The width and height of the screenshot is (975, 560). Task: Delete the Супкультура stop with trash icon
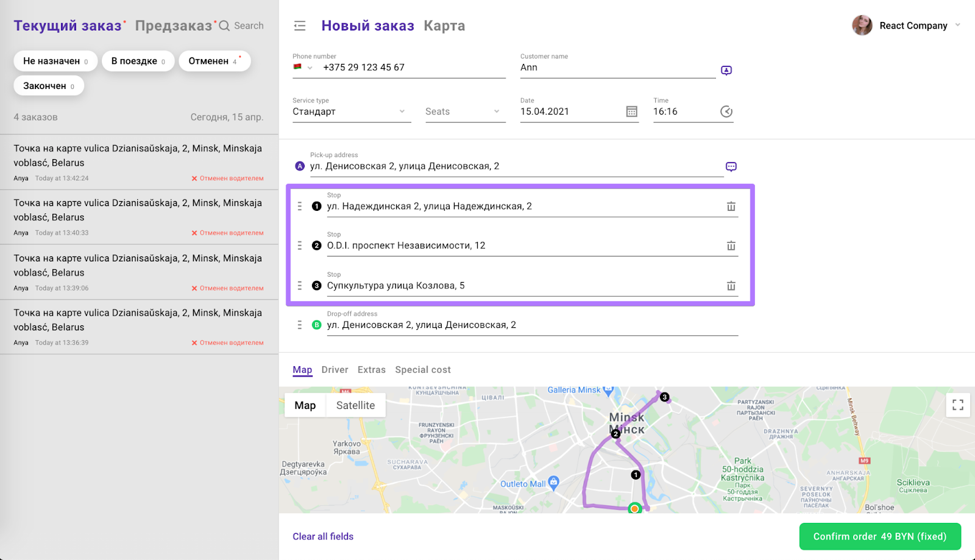[731, 286]
